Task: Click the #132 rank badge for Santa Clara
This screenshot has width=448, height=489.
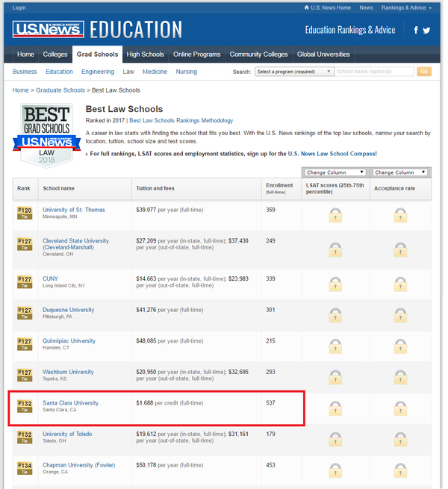Action: click(25, 406)
